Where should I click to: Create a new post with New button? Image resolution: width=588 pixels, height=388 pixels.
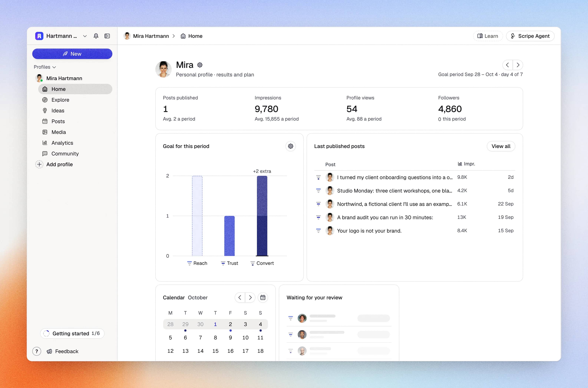point(72,54)
